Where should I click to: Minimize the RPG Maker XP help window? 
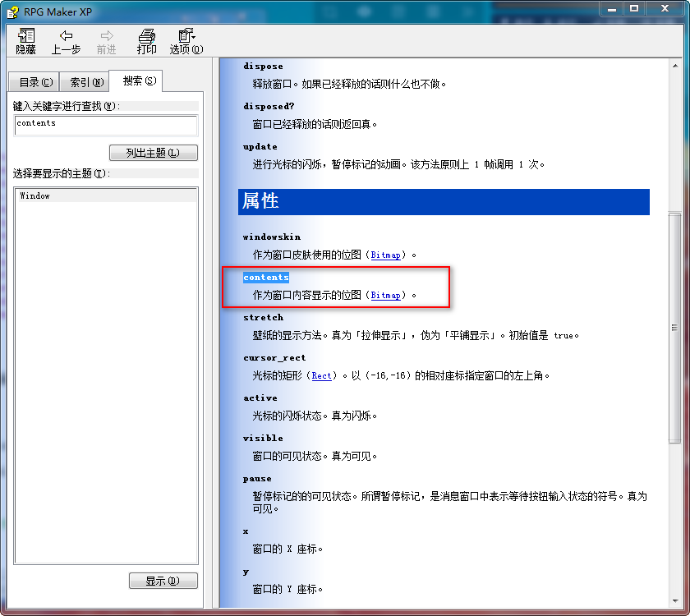point(612,9)
